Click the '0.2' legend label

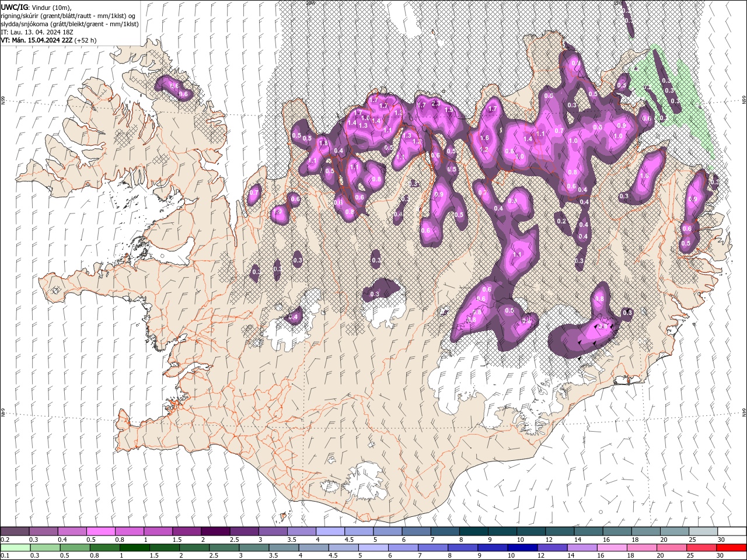(x=5, y=540)
